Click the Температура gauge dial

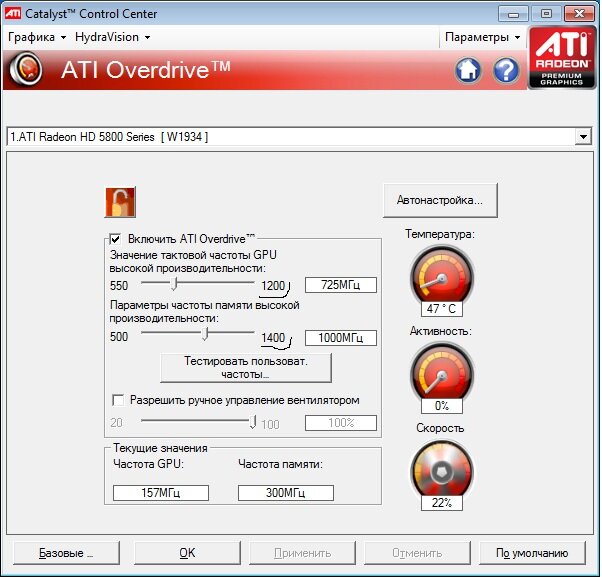[442, 276]
